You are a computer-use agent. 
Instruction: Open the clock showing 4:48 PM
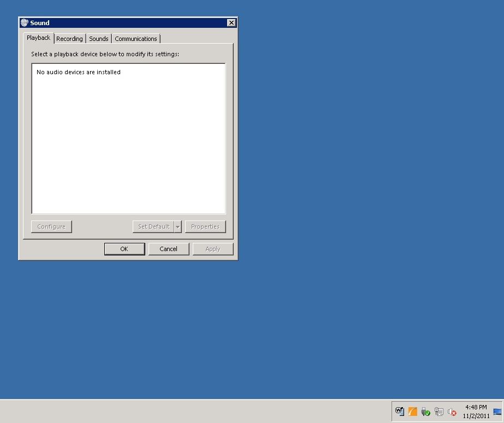[476, 412]
